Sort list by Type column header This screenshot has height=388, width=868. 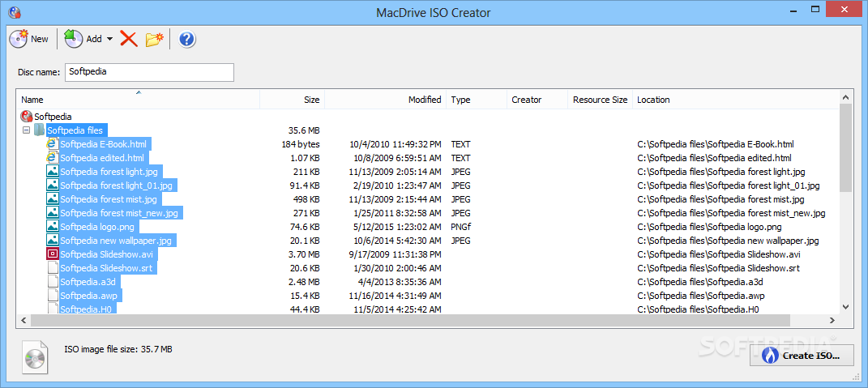point(477,100)
